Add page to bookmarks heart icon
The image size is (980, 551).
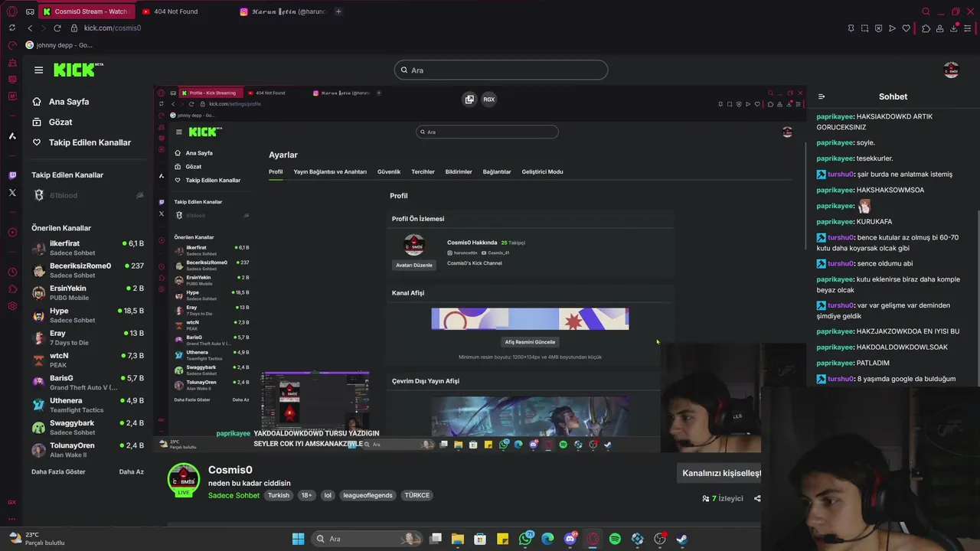click(x=906, y=28)
